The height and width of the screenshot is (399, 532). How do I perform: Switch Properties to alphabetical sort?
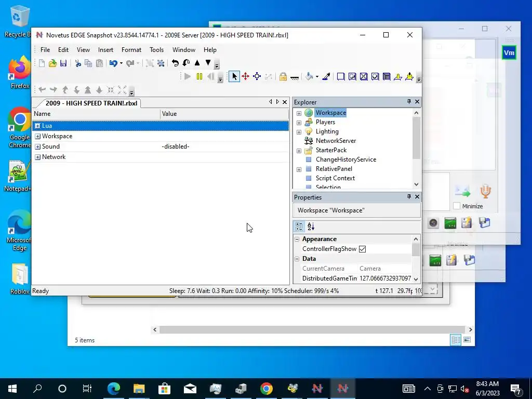[x=311, y=227]
